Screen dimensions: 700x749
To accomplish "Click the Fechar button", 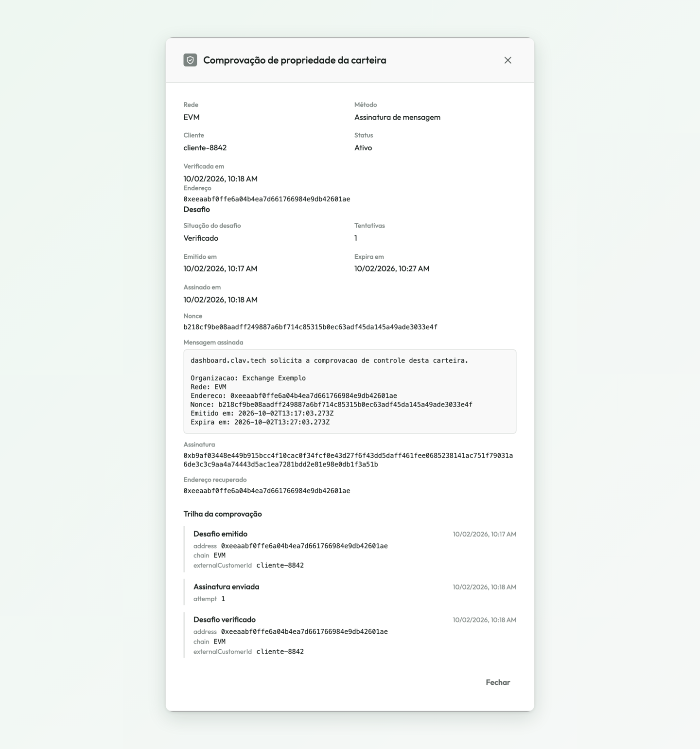I will (x=498, y=682).
